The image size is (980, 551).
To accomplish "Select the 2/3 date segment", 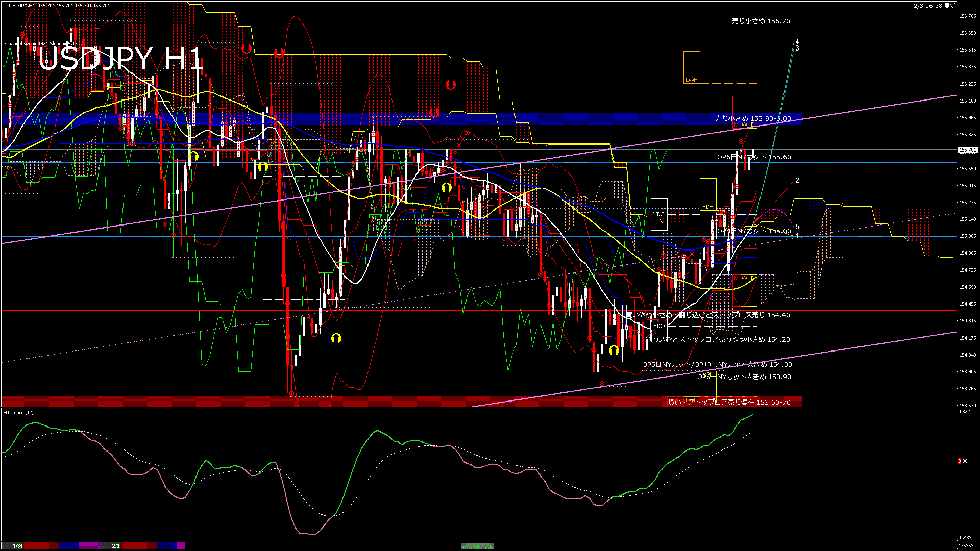I will tap(116, 546).
